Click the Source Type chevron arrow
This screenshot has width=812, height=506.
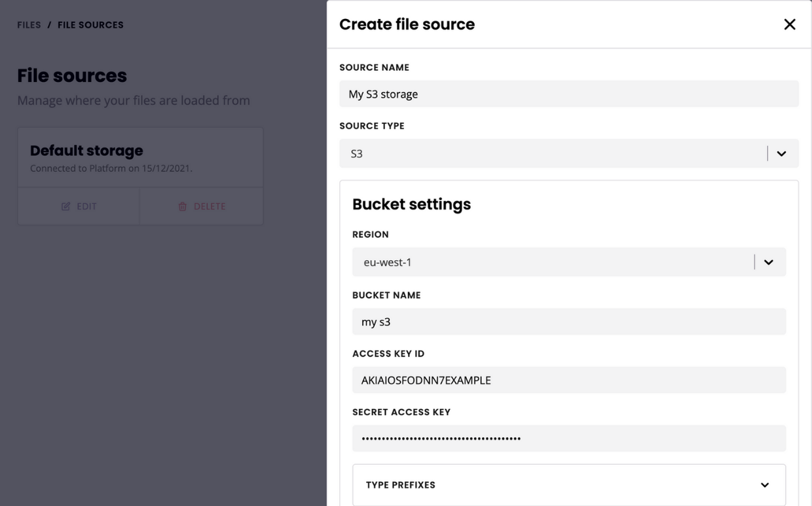coord(781,153)
